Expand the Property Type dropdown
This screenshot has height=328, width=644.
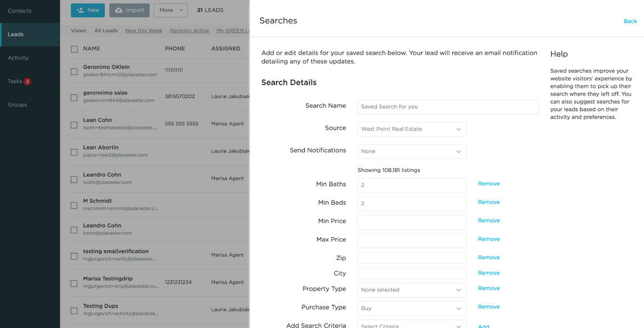(411, 290)
